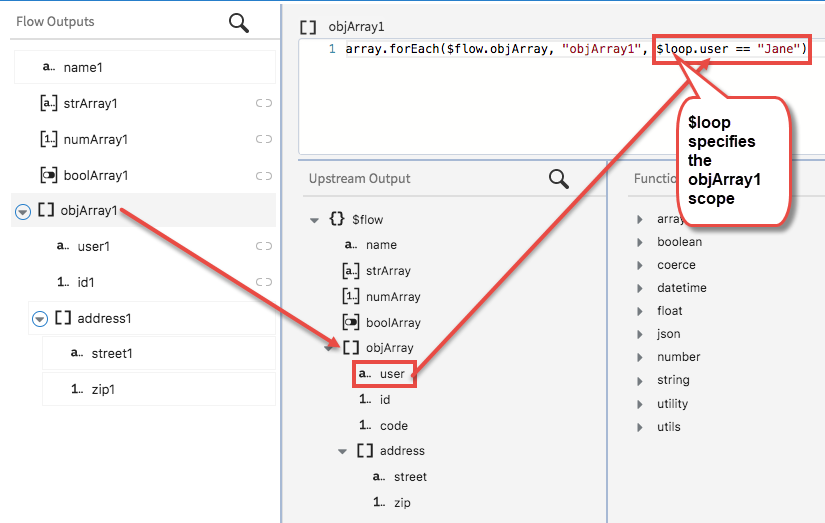825x523 pixels.
Task: Select upstream numArray item
Action: click(x=393, y=296)
